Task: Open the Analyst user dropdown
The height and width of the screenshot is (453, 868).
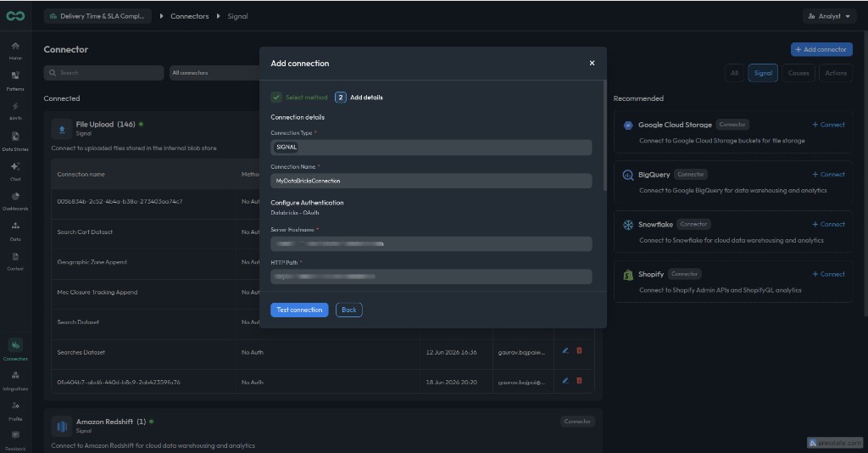Action: (x=829, y=16)
